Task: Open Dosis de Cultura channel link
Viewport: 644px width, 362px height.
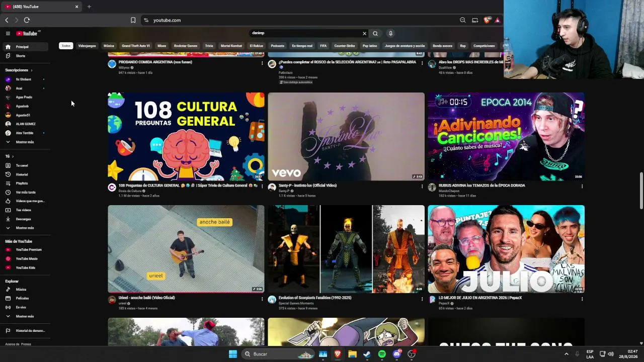Action: (130, 191)
